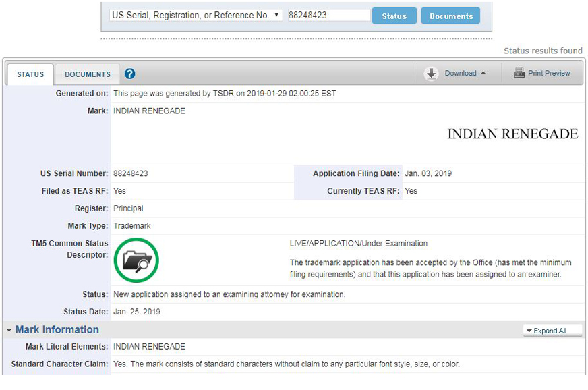
Task: Open the search type dropdown
Action: (x=196, y=15)
